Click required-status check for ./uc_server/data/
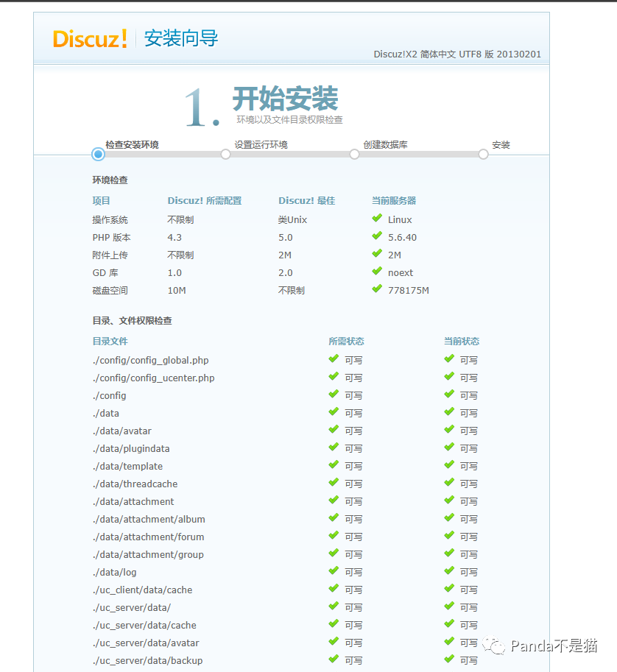Image resolution: width=617 pixels, height=672 pixels. pyautogui.click(x=334, y=606)
